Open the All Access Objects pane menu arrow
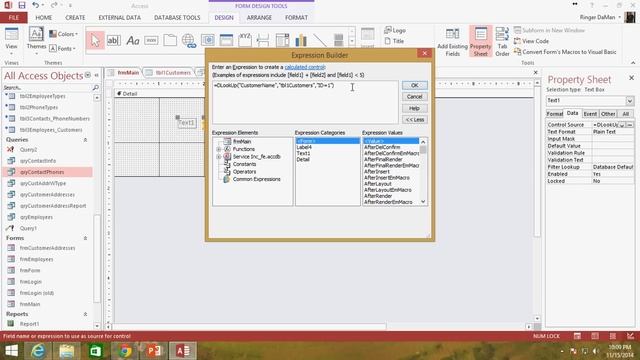 pos(87,75)
